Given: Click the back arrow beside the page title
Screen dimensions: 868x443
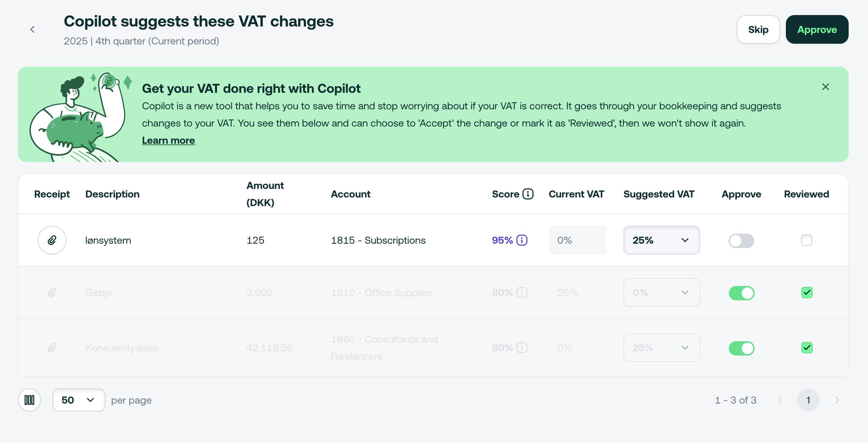Looking at the screenshot, I should pos(32,29).
